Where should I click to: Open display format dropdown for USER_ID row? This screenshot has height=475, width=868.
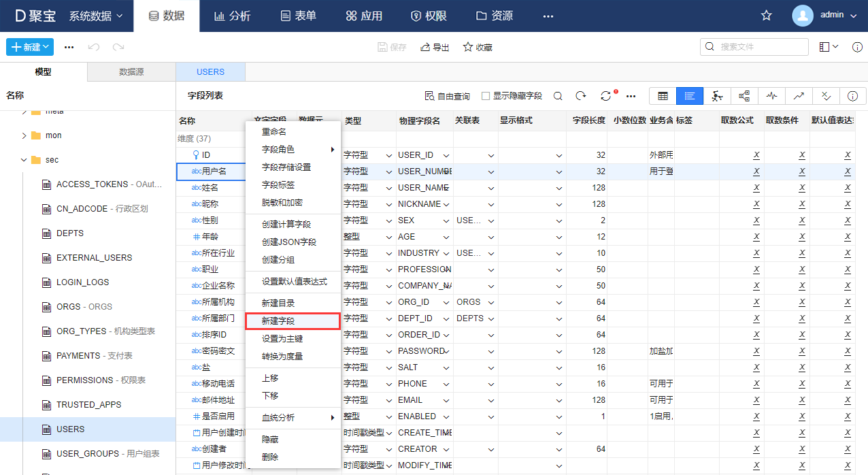point(559,155)
